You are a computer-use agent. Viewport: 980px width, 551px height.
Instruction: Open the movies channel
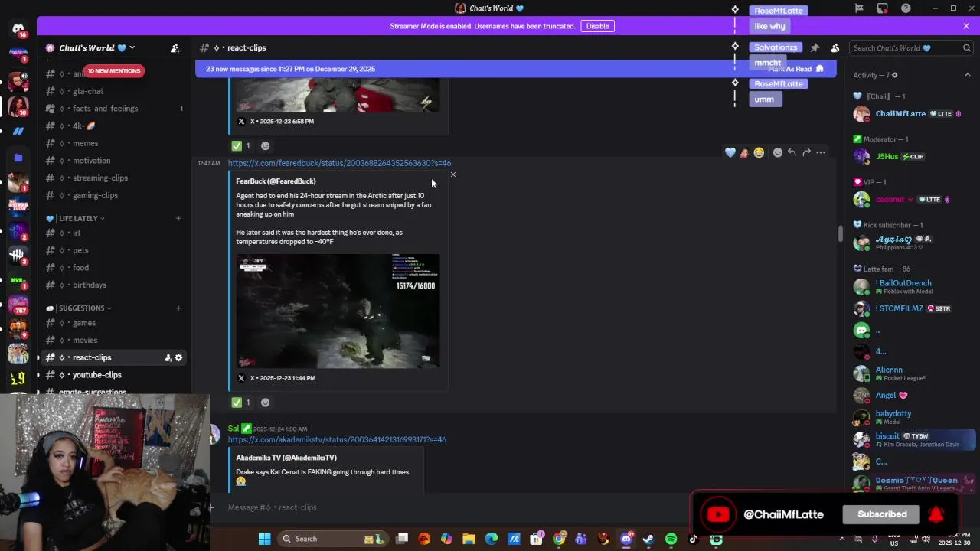click(115, 340)
